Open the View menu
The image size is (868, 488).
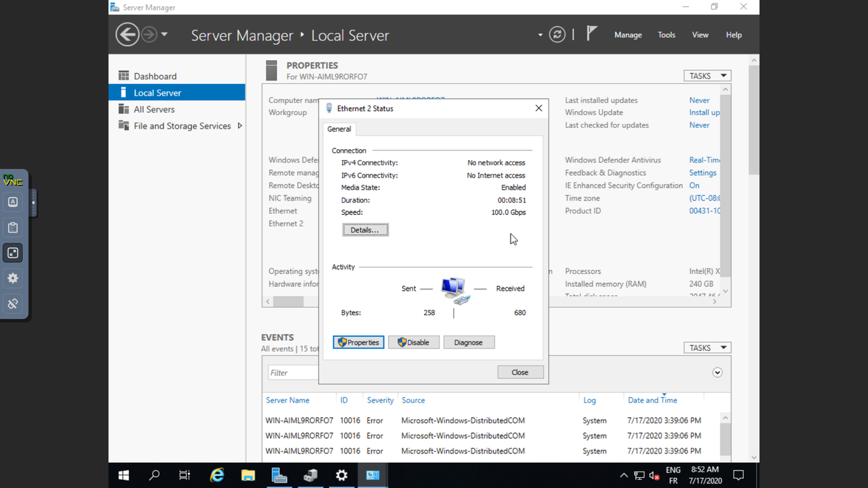coord(701,35)
